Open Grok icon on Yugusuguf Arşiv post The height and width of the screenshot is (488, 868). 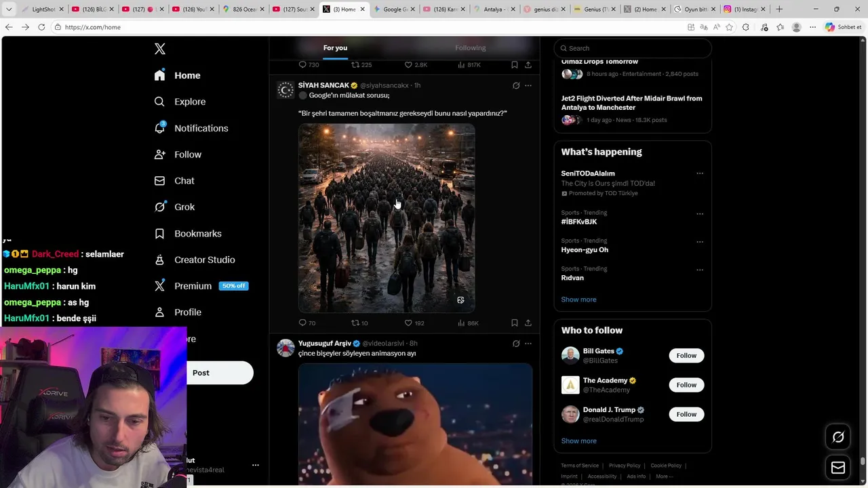(x=516, y=344)
